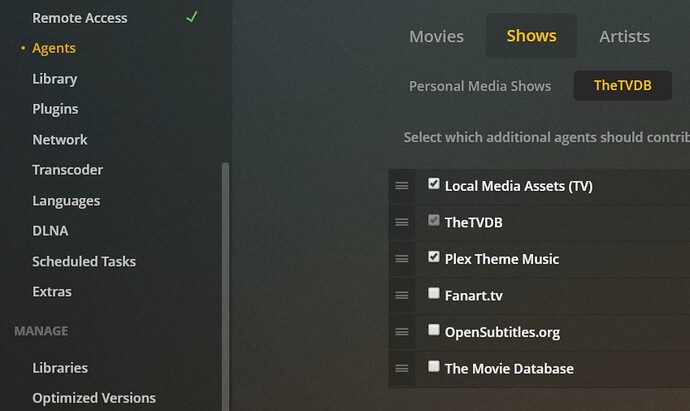Open Scheduled Tasks settings
690x411 pixels.
coord(84,261)
